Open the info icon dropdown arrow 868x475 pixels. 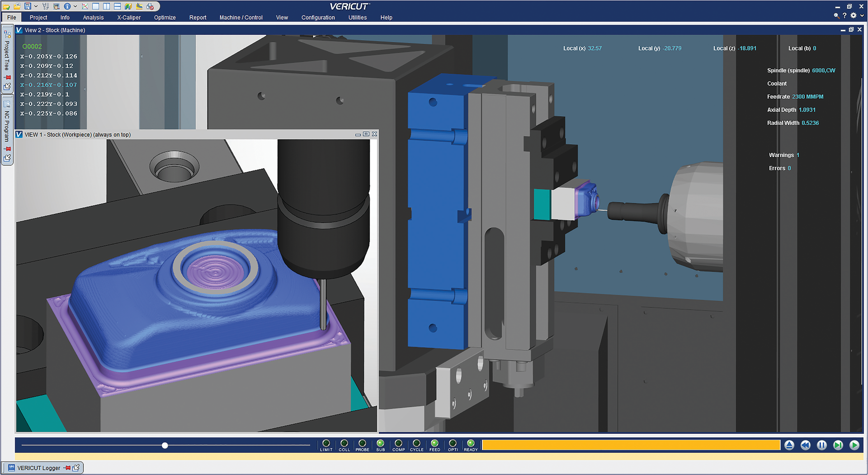75,6
